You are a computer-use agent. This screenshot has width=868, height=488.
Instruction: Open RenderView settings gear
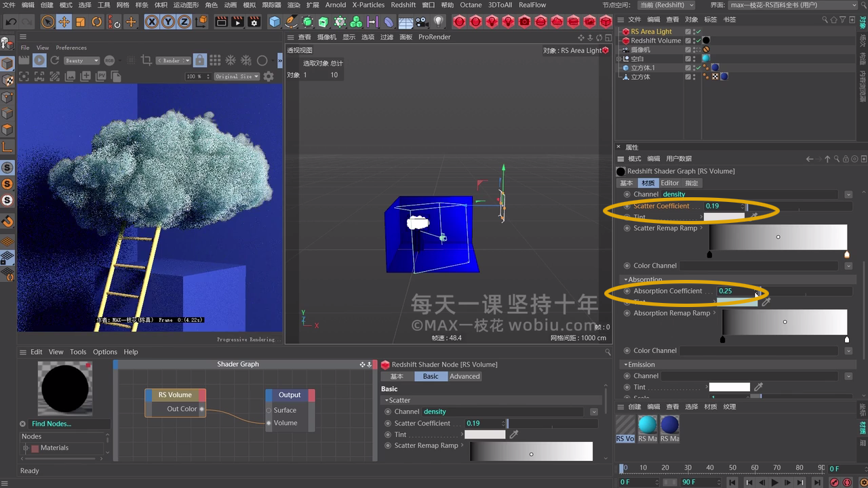(269, 77)
